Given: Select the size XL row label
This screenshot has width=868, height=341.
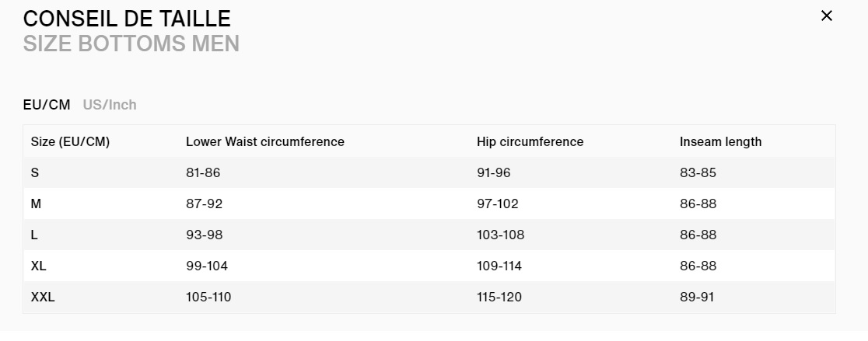Looking at the screenshot, I should 39,266.
